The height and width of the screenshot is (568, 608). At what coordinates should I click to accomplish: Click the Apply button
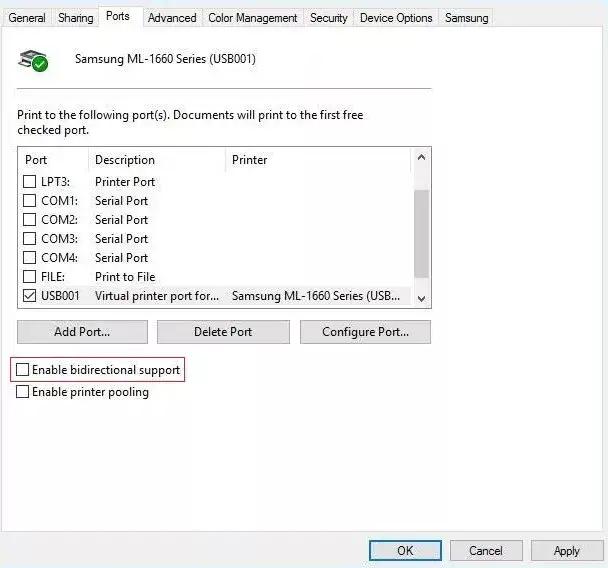tap(567, 551)
